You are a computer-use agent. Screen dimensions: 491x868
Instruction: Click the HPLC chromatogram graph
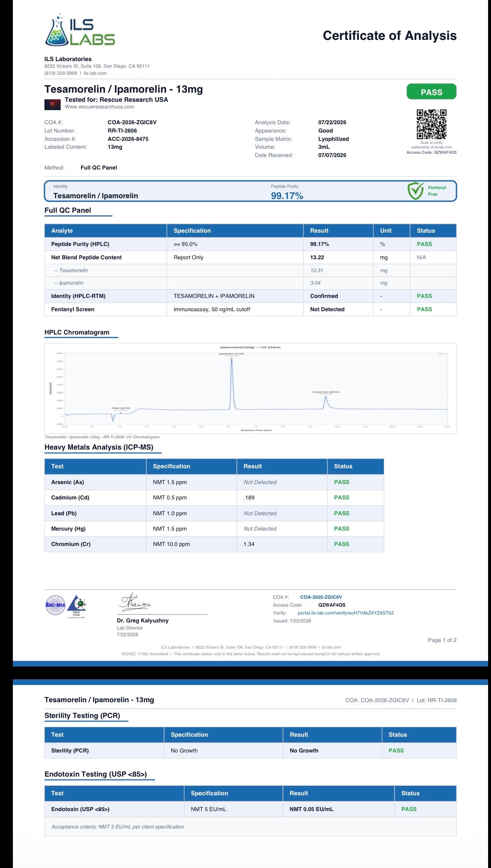[250, 389]
